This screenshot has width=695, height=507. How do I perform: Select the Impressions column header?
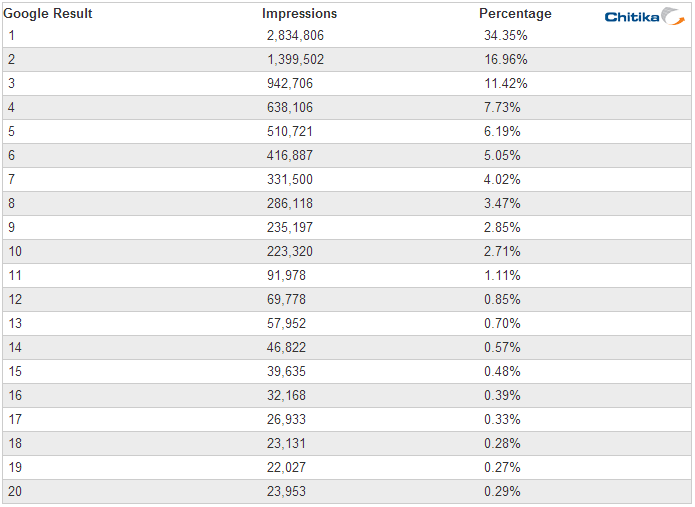[x=299, y=14]
